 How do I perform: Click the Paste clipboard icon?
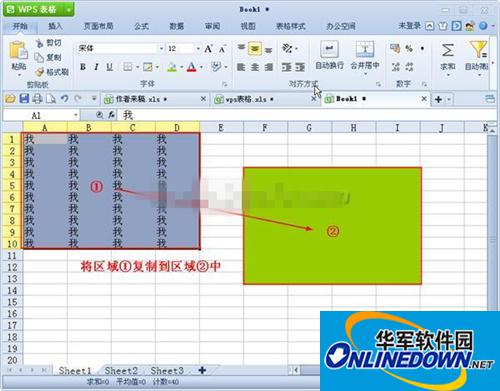coord(18,50)
